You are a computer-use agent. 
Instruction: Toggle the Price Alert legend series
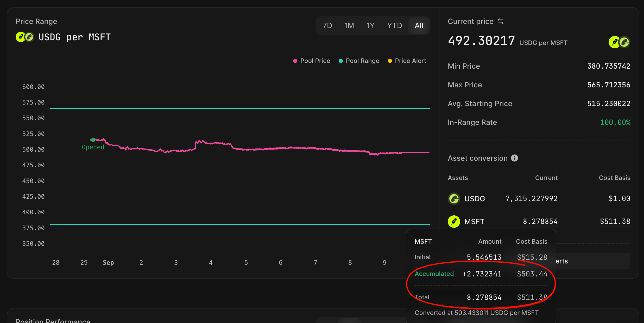pos(407,61)
